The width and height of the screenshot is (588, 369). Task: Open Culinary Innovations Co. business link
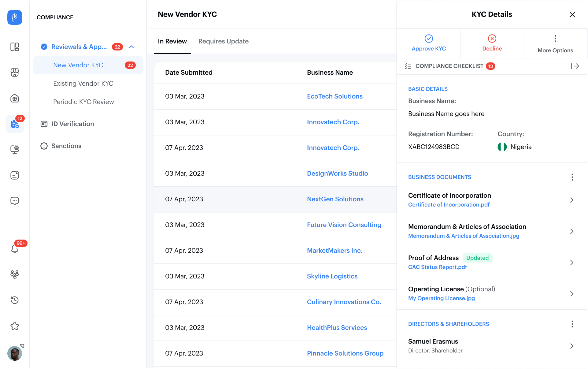click(x=344, y=302)
